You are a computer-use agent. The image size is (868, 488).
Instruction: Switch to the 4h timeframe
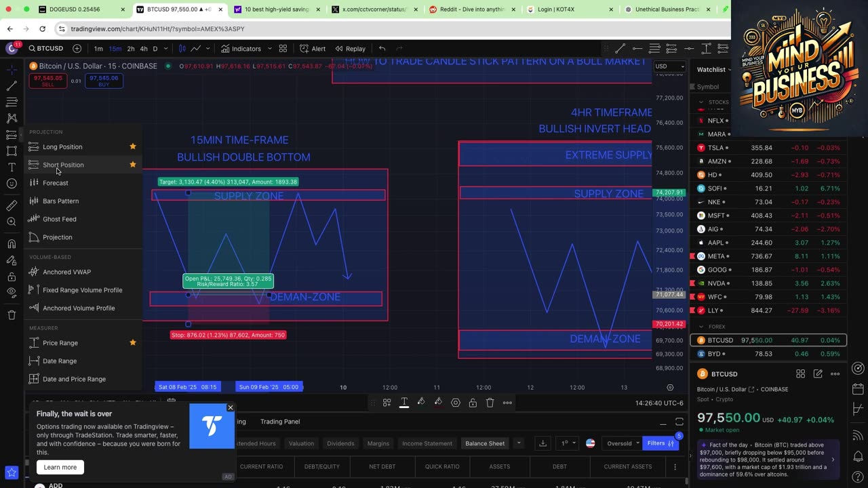pos(144,49)
